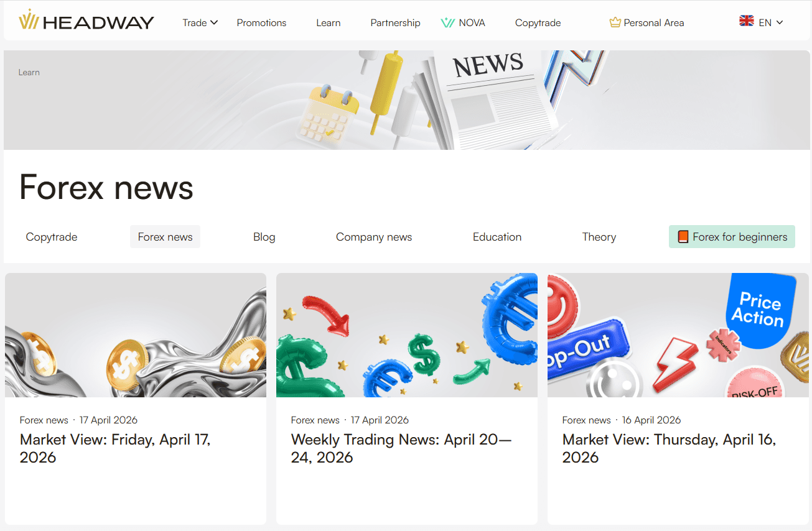Screen dimensions: 812x531
Task: Go to the Partnership page
Action: [x=395, y=23]
